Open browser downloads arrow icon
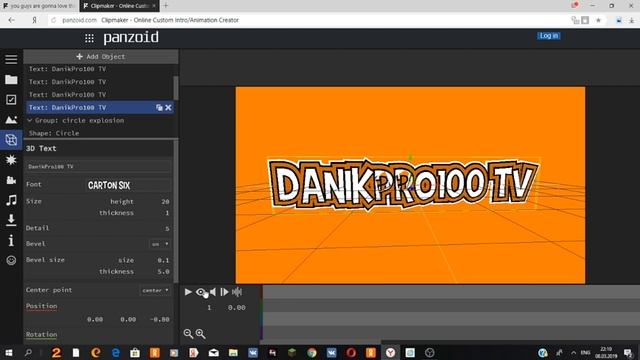Screen dimensions: 640x360 632,20
